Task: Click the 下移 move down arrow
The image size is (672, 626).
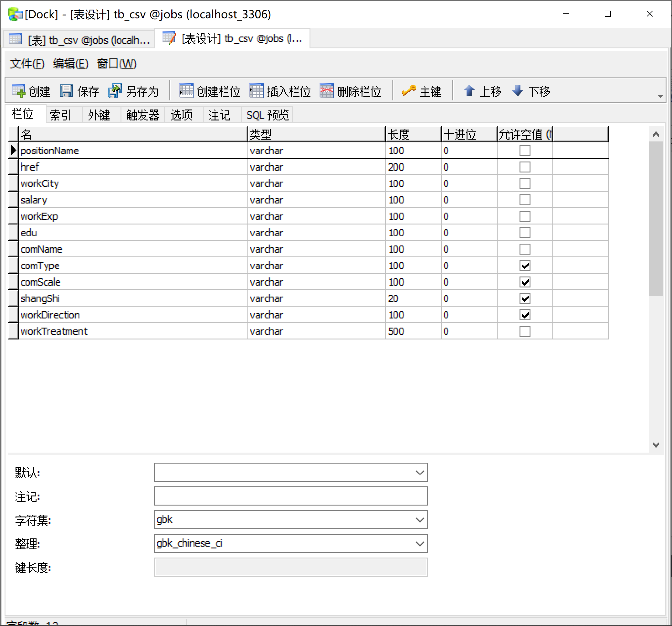Action: click(517, 91)
